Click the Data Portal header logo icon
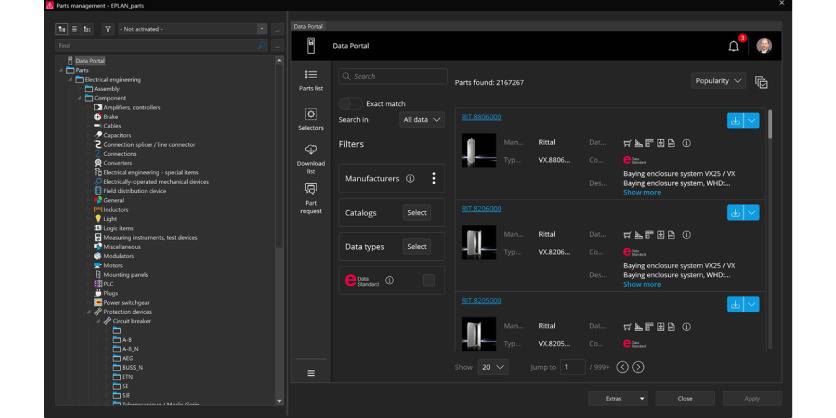Viewport: 836px width, 418px height. pyautogui.click(x=311, y=46)
